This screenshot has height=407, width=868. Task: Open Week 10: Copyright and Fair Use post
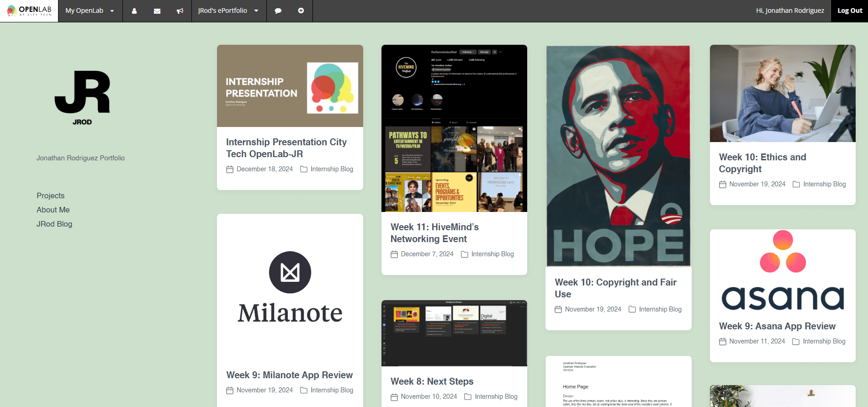[x=615, y=288]
